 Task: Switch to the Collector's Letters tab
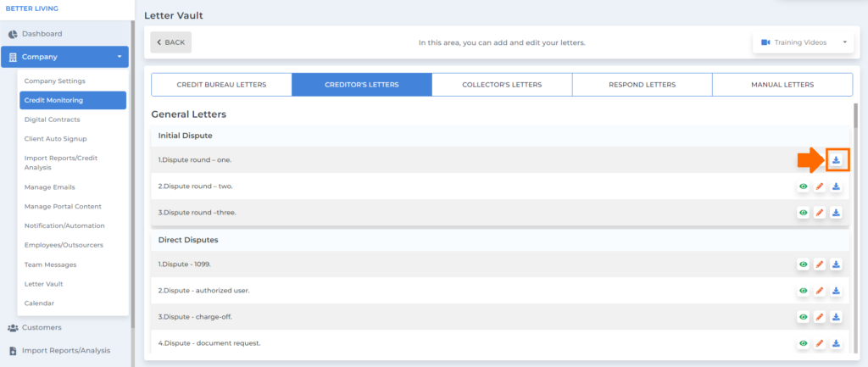(502, 85)
